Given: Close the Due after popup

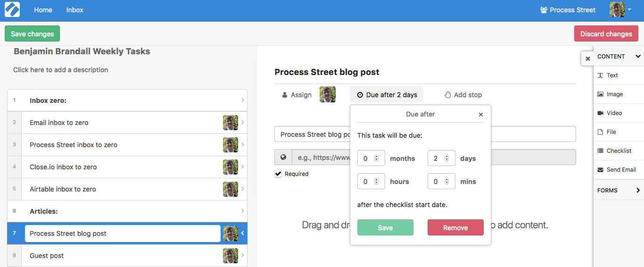Looking at the screenshot, I should pyautogui.click(x=481, y=115).
